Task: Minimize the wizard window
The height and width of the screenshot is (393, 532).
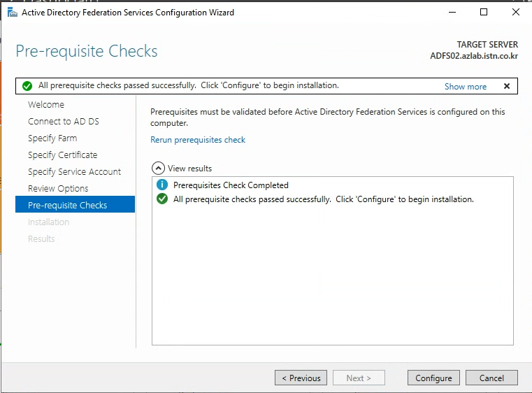Action: [452, 12]
